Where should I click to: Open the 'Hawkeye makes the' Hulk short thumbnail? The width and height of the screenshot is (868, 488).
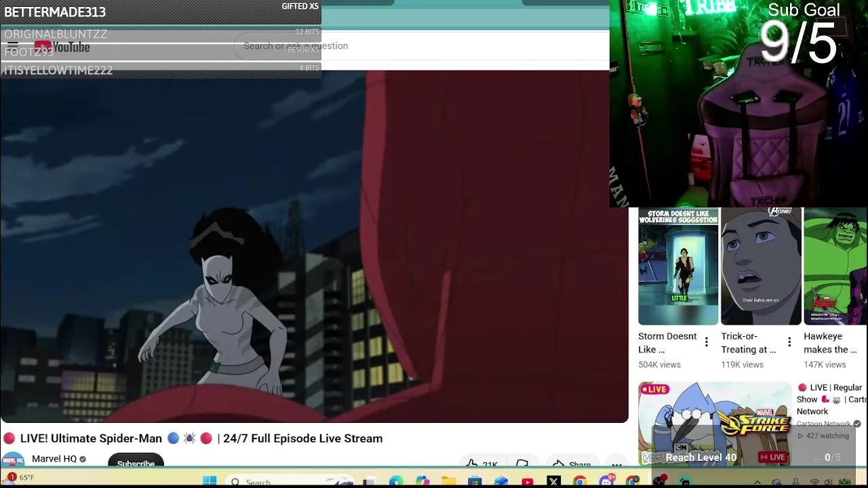(835, 266)
